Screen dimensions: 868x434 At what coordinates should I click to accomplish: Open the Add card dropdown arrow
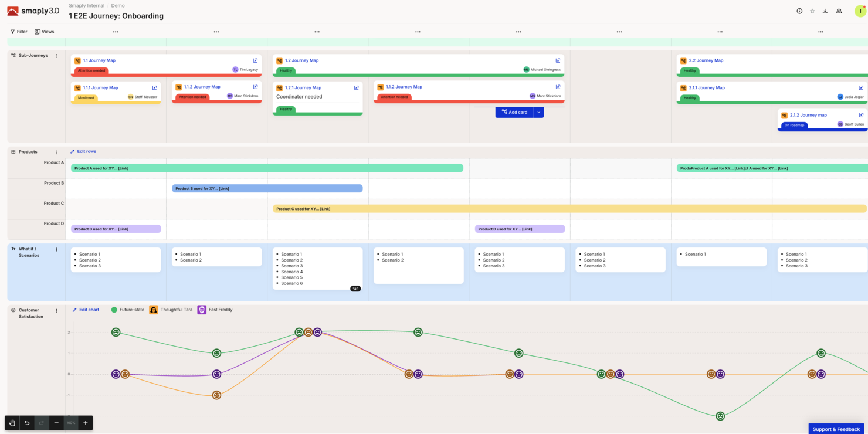(x=537, y=112)
